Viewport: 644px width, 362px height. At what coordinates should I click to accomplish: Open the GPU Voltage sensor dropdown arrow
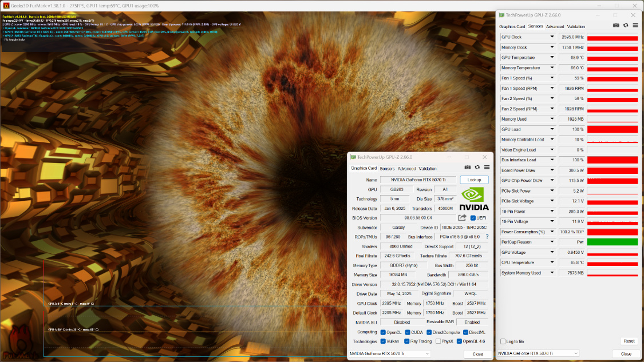(552, 252)
